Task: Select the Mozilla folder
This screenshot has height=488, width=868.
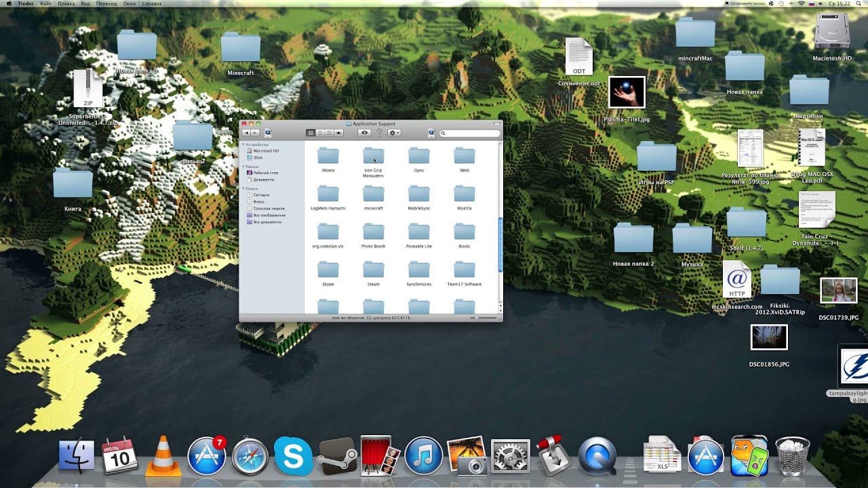Action: click(465, 194)
